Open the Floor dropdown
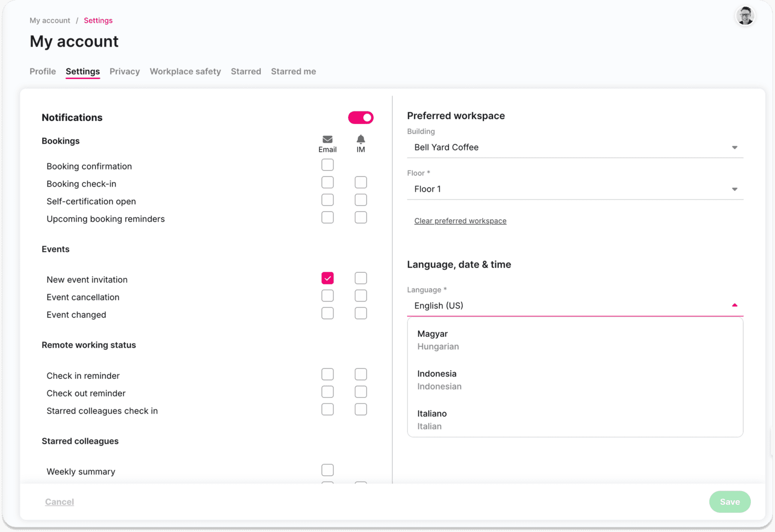Screen dimensions: 775x532 [x=575, y=189]
